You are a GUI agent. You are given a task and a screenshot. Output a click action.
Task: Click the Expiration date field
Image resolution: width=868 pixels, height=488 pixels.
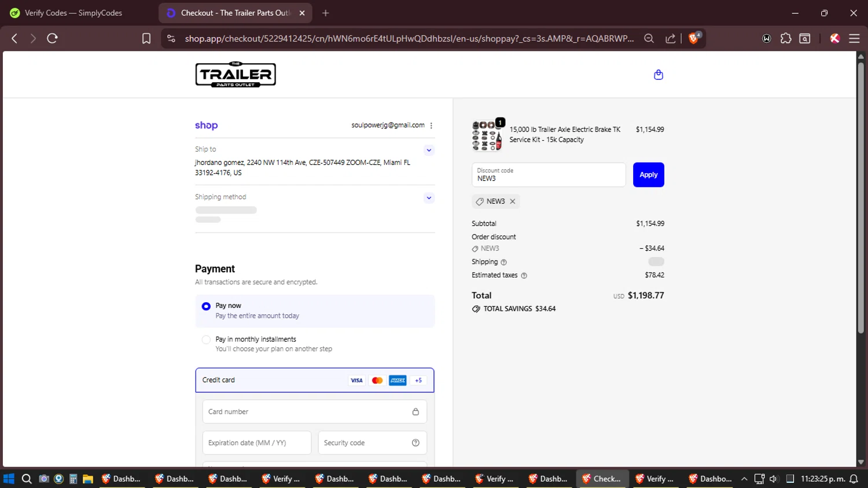coord(256,443)
